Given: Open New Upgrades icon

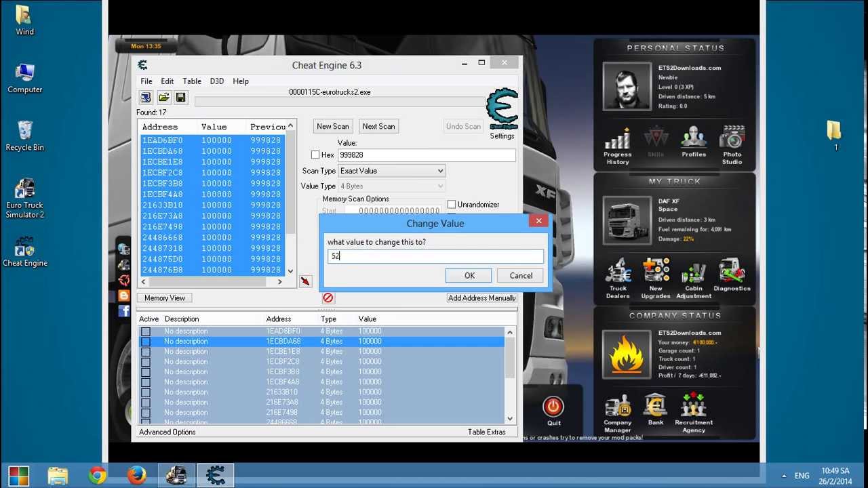Looking at the screenshot, I should point(656,279).
